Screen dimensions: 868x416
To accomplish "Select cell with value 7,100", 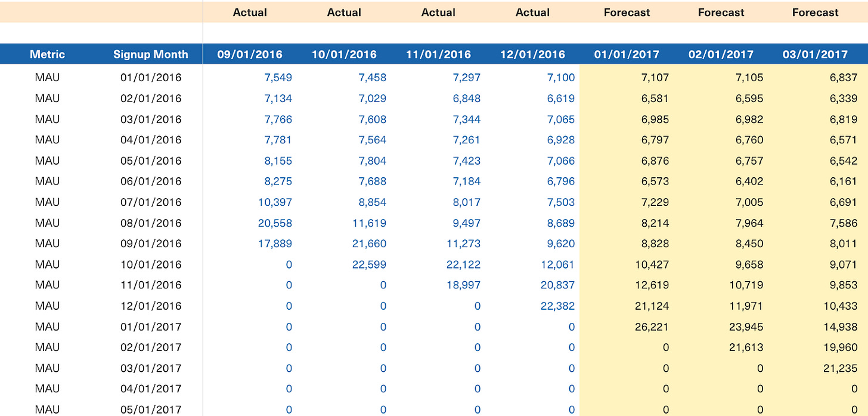I will click(560, 78).
